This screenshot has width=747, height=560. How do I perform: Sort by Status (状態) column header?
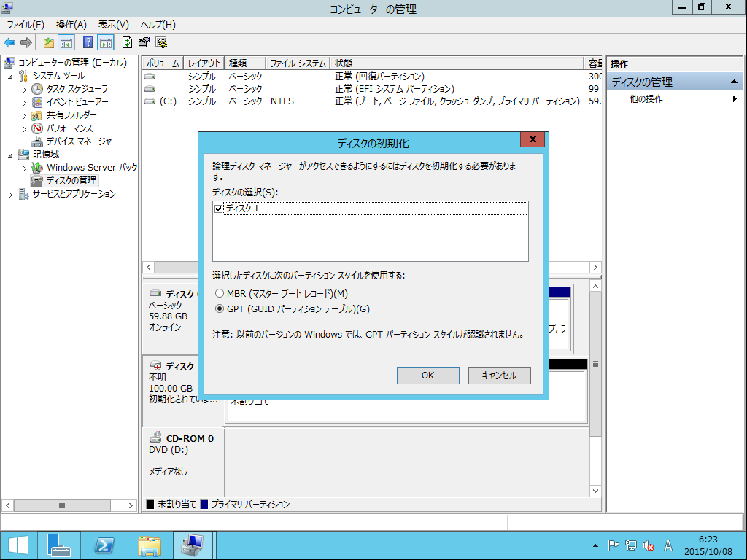457,63
